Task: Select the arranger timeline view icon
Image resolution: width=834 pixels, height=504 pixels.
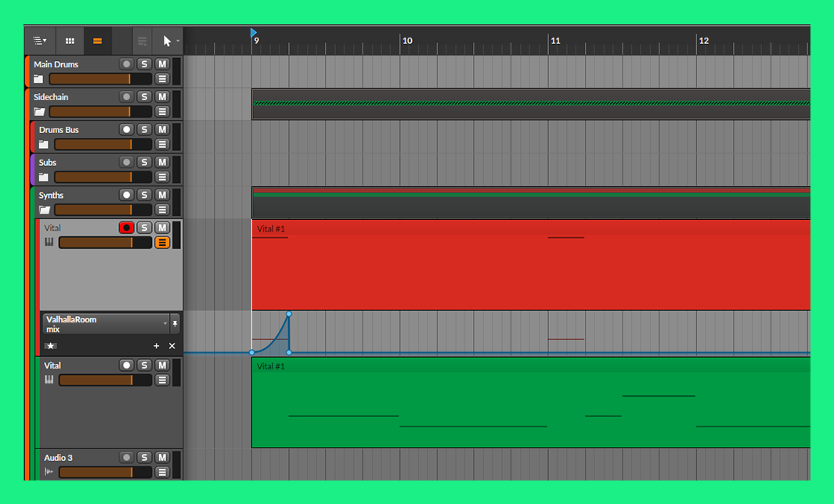Action: (x=97, y=41)
